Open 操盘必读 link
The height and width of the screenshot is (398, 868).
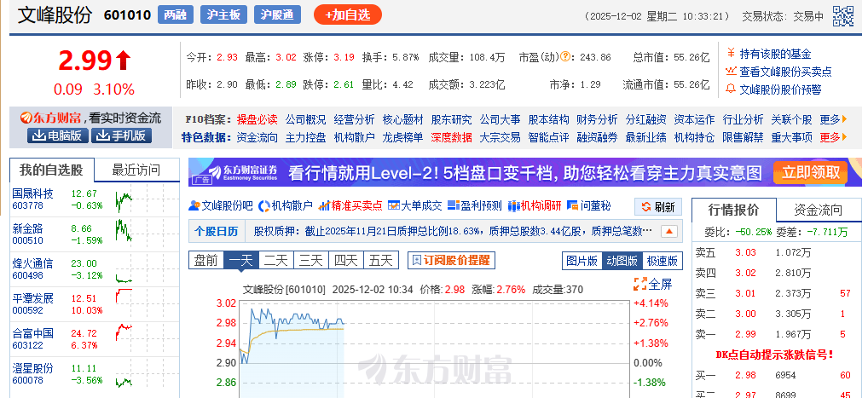point(258,119)
